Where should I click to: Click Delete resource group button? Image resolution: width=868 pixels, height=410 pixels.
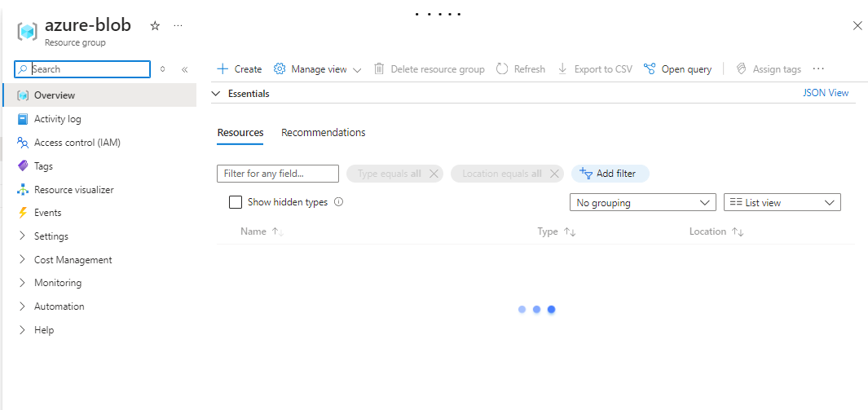[429, 69]
